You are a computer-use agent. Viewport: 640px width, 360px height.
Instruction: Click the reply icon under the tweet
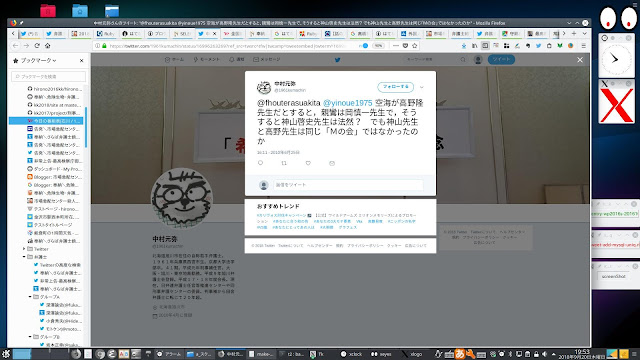point(260,163)
